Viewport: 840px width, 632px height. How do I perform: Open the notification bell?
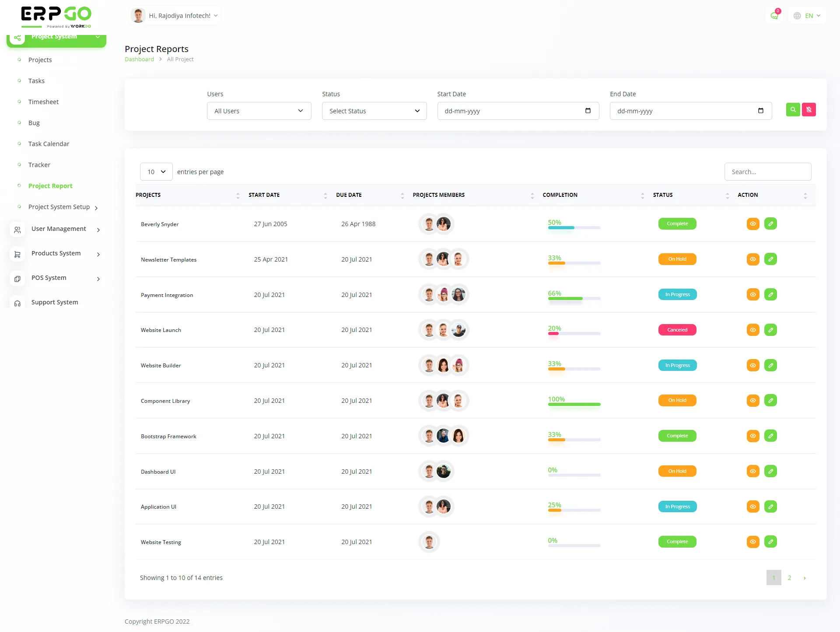774,15
